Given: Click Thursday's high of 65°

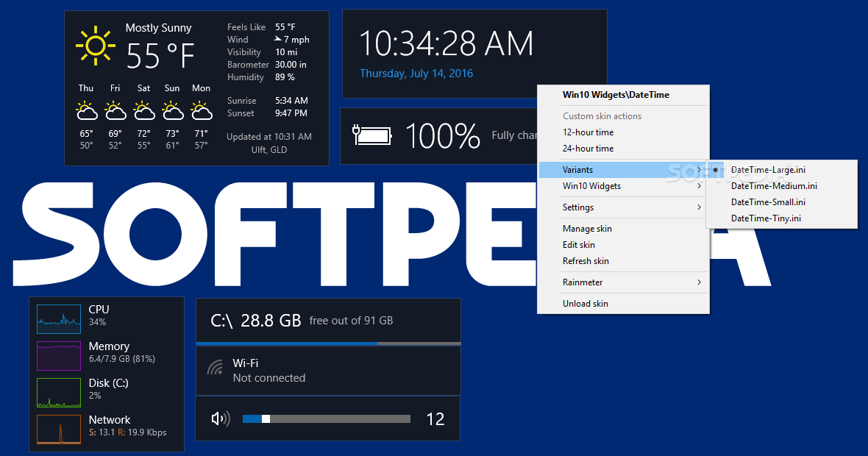Looking at the screenshot, I should 86,133.
